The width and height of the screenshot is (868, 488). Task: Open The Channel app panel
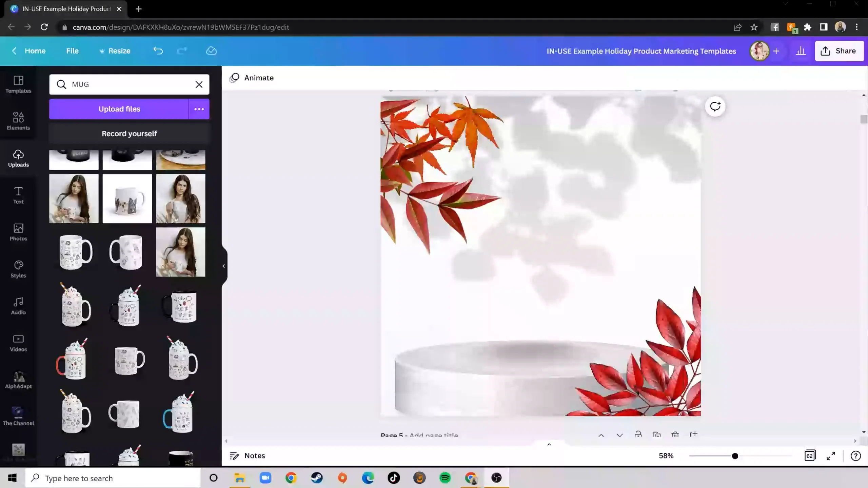coord(18,417)
